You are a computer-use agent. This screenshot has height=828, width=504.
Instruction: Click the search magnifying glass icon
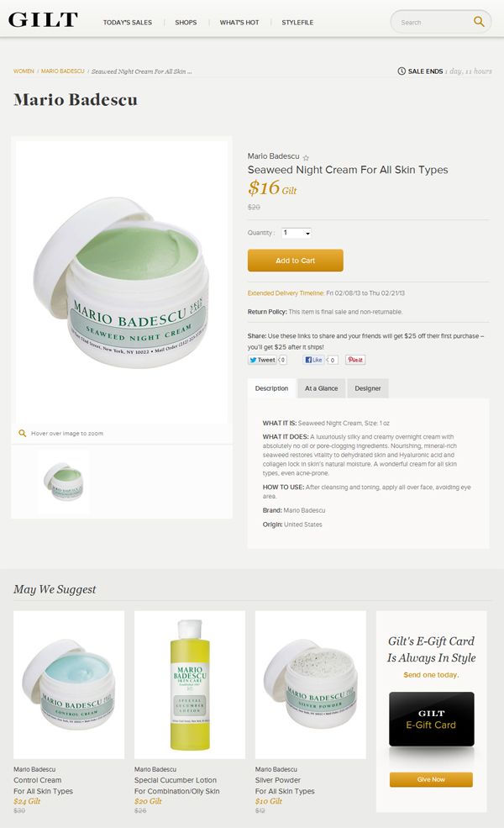pyautogui.click(x=479, y=22)
